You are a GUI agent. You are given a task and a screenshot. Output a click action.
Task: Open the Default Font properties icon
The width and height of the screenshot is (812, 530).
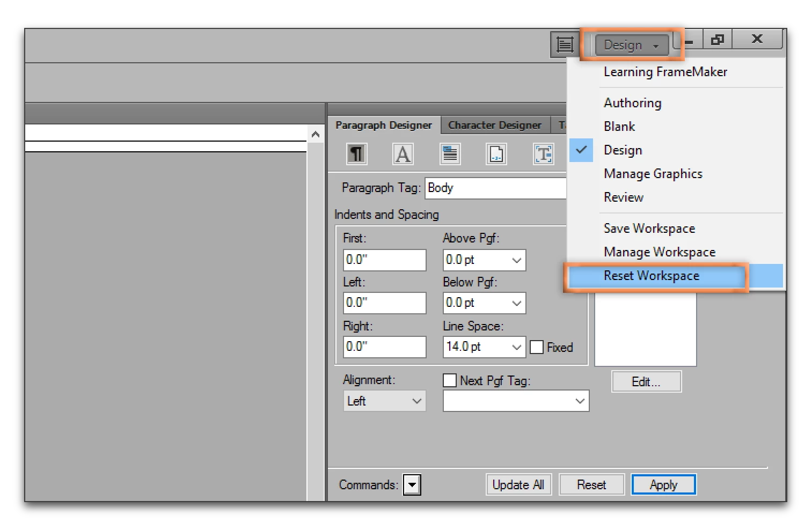403,154
